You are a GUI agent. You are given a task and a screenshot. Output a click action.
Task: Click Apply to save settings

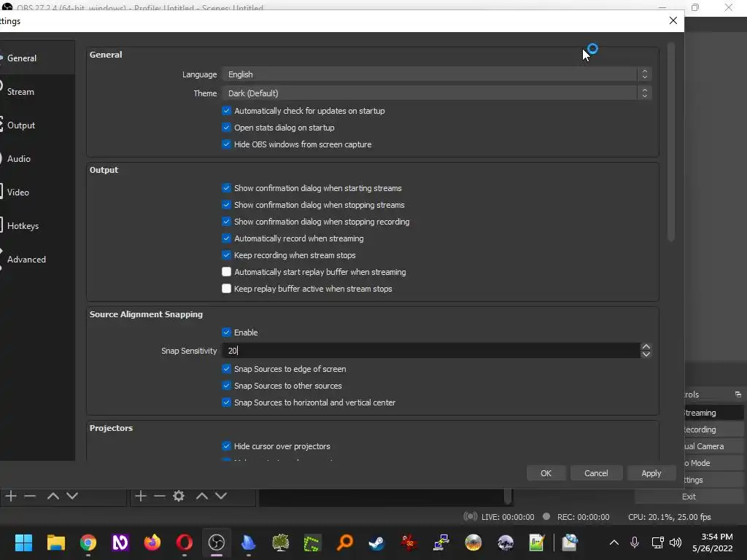651,473
